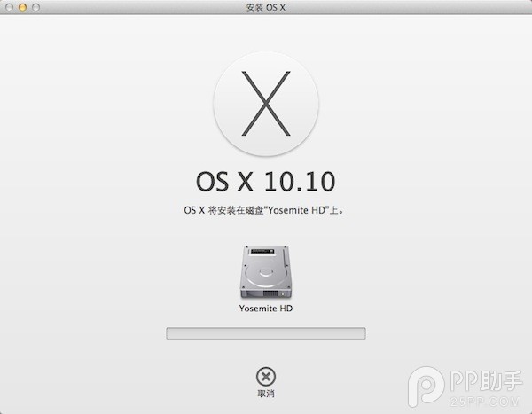The height and width of the screenshot is (414, 532).
Task: Click the "OS X 将安装在磁盘" message text
Action: tap(263, 210)
